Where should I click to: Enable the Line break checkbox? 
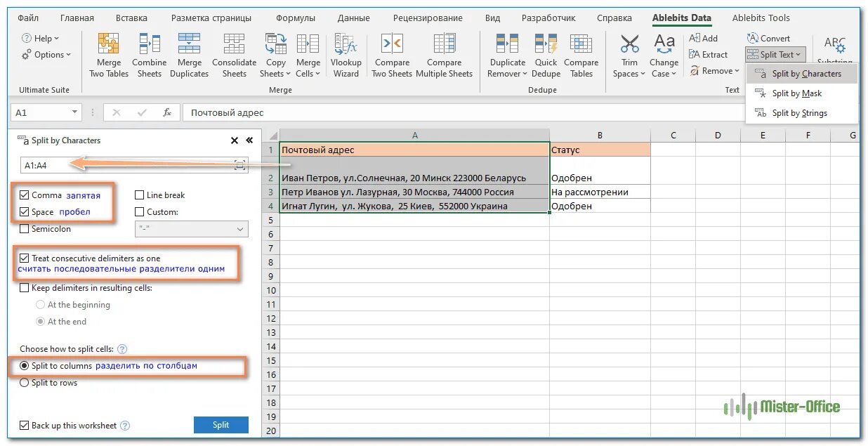point(140,195)
